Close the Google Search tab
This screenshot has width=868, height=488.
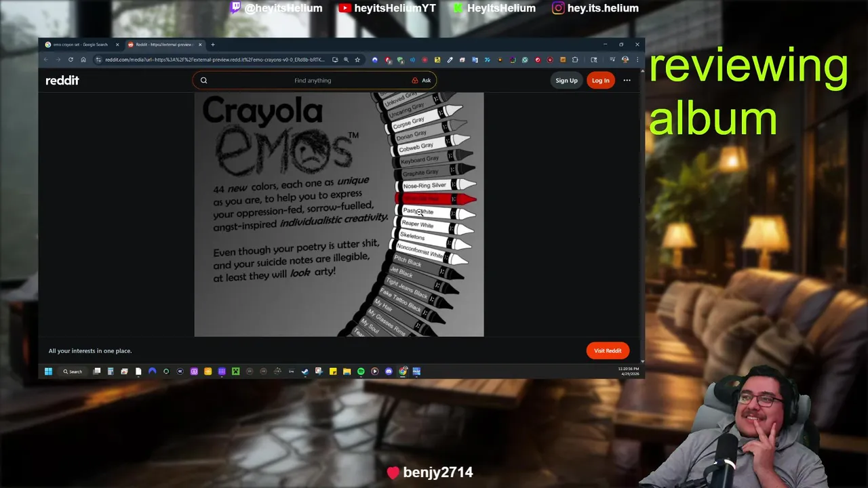[117, 45]
